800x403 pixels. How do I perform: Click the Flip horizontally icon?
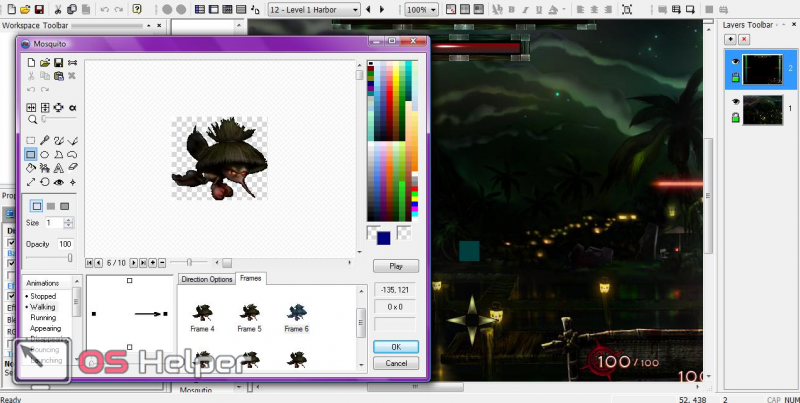coord(31,108)
